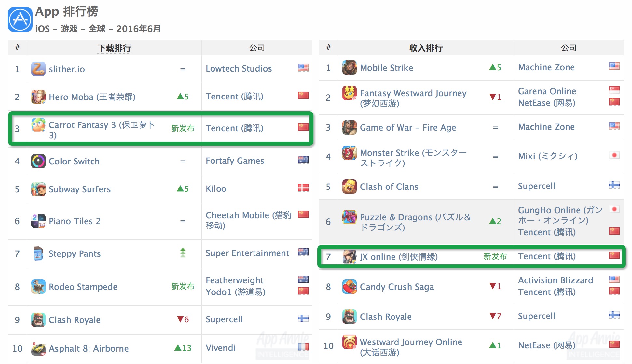Open the Game of War – Fire Age link

(x=408, y=127)
